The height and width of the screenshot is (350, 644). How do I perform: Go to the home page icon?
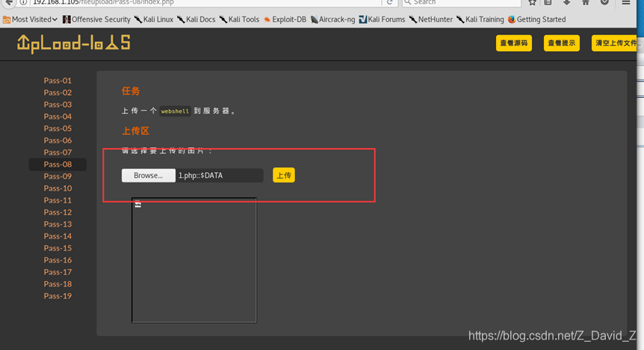coord(586,2)
